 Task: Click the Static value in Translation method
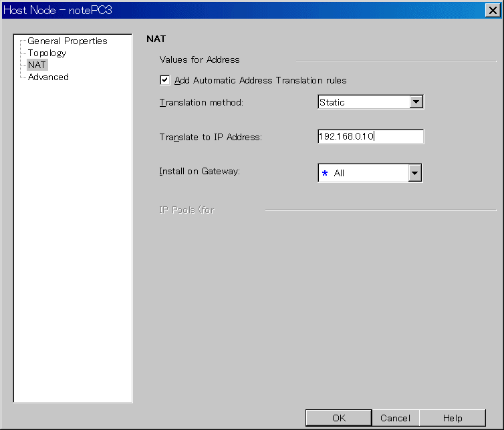[363, 102]
